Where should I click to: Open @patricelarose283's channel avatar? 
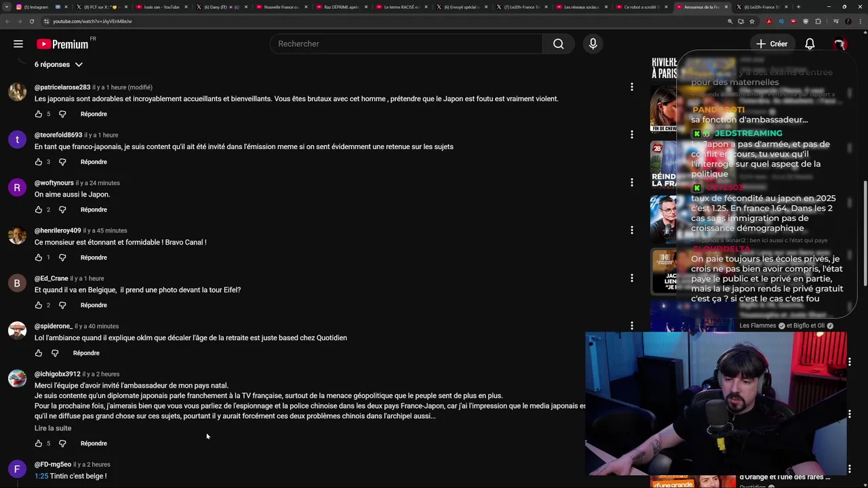pos(17,91)
